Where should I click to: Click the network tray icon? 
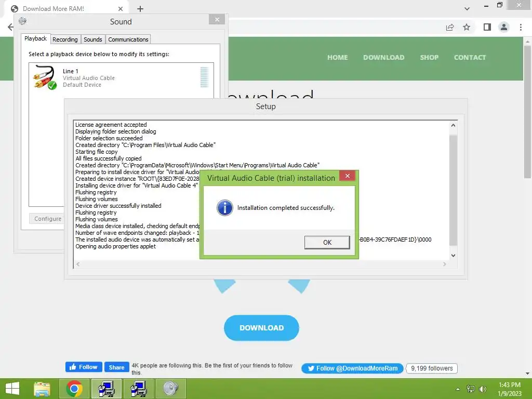click(x=471, y=389)
